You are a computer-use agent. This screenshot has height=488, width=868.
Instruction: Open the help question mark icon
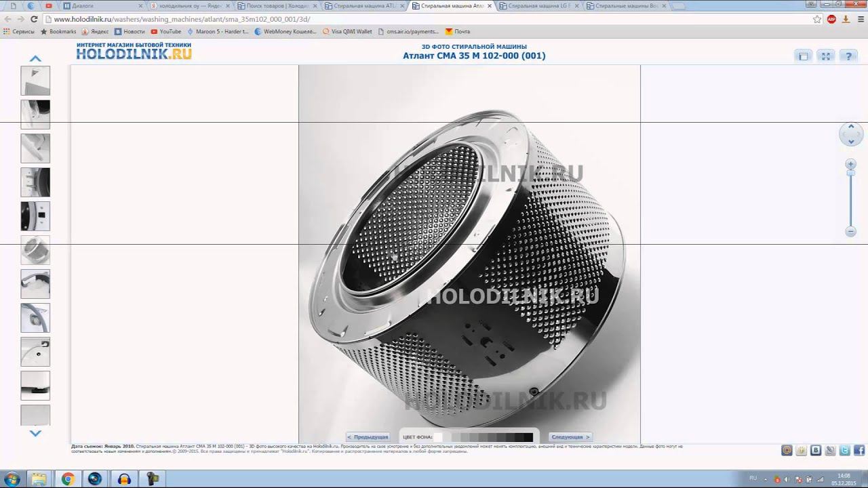(848, 56)
